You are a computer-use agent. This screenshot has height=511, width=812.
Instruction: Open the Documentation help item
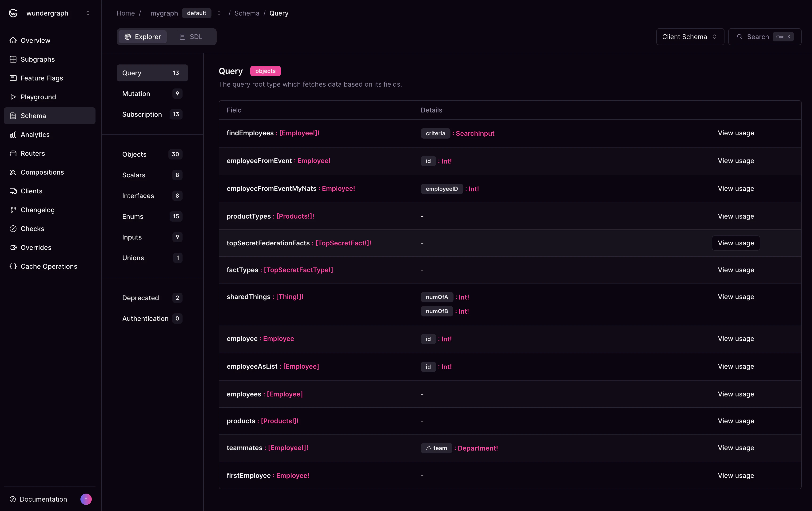point(44,499)
